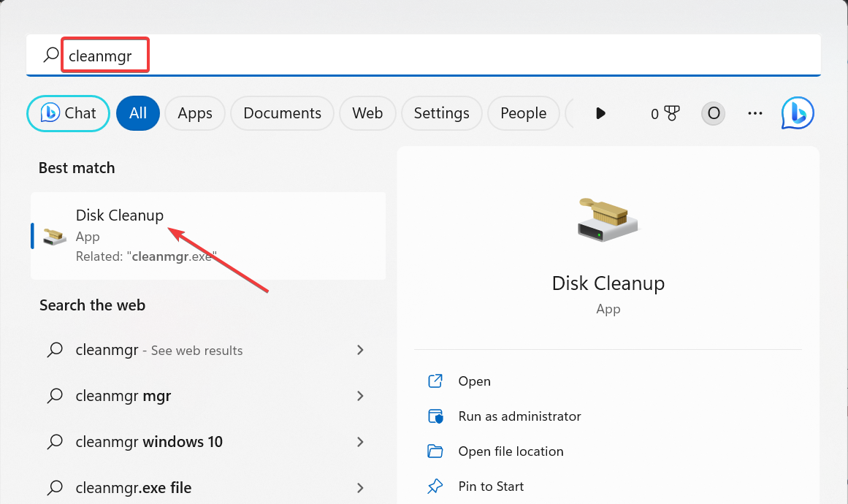The width and height of the screenshot is (848, 504).
Task: Click Run as administrator for Disk Cleanup
Action: (x=519, y=416)
